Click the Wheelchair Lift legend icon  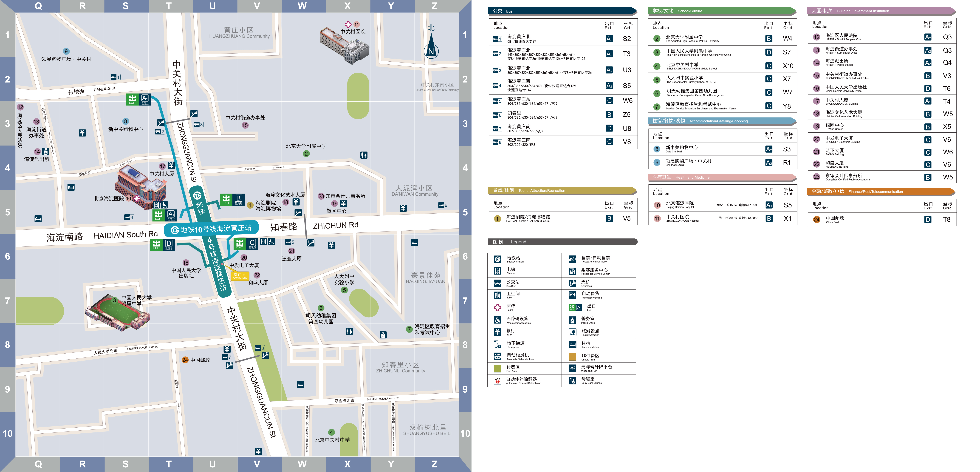click(573, 368)
